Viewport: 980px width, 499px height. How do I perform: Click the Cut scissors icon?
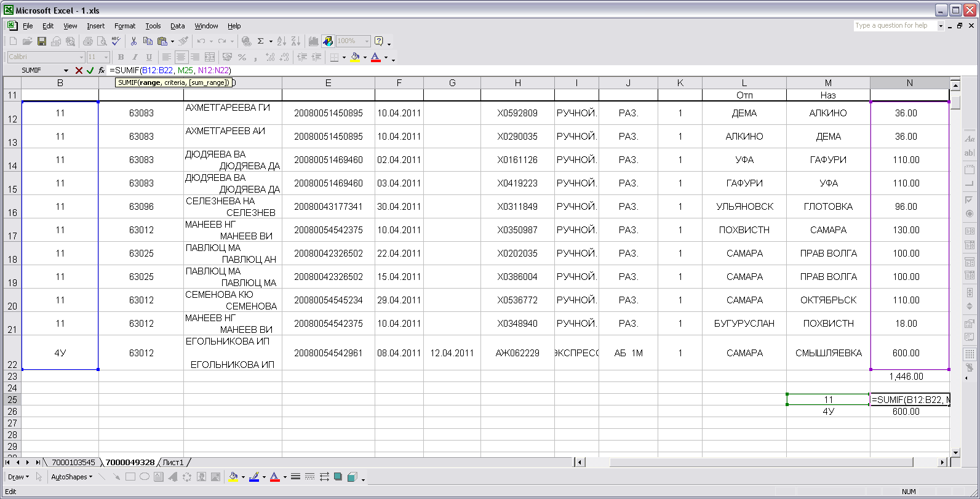(133, 41)
